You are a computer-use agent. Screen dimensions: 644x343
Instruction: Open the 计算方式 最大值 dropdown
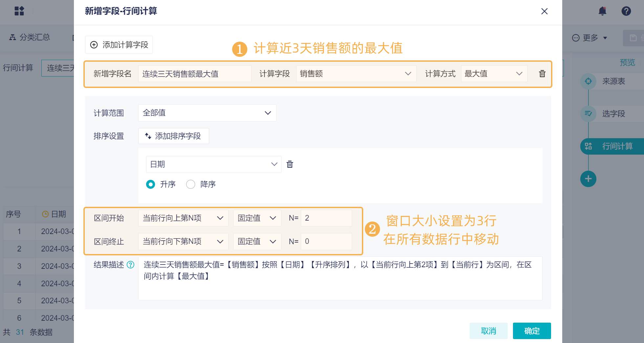(494, 74)
